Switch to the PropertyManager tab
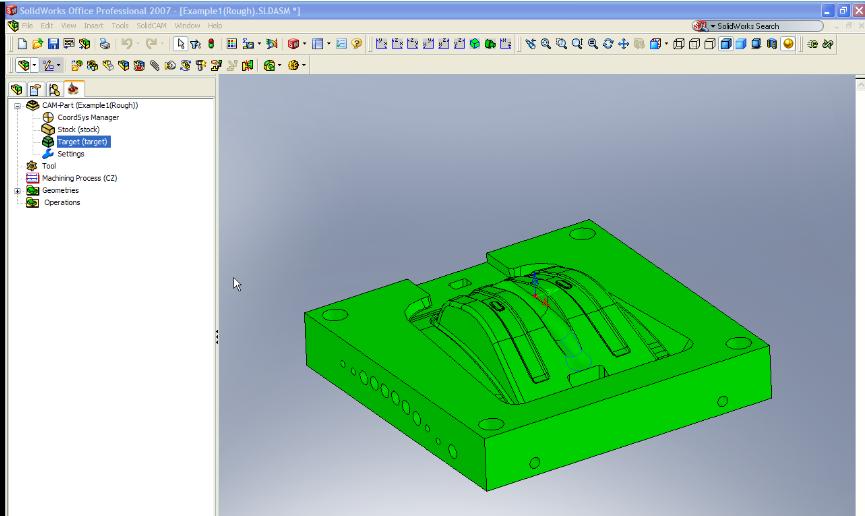The width and height of the screenshot is (865, 516). [x=35, y=89]
